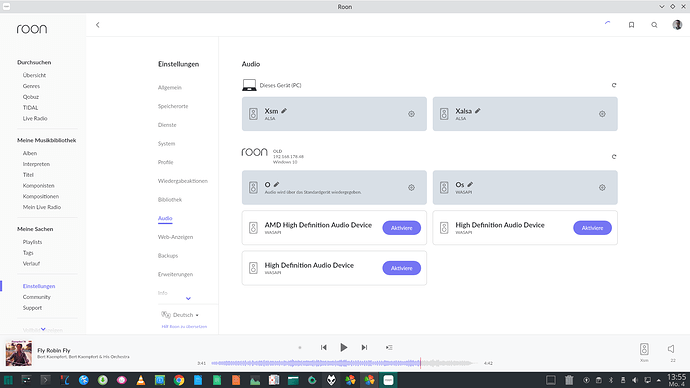Viewport: 690px width, 388px height.
Task: Open the play queue icon
Action: pyautogui.click(x=389, y=348)
